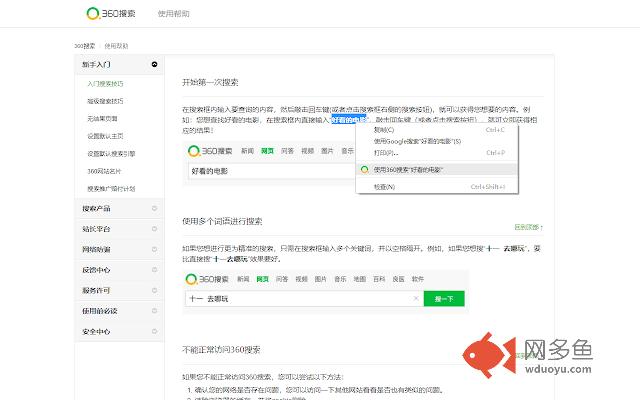Click the 搜索产品 sidebar heading

click(96, 209)
